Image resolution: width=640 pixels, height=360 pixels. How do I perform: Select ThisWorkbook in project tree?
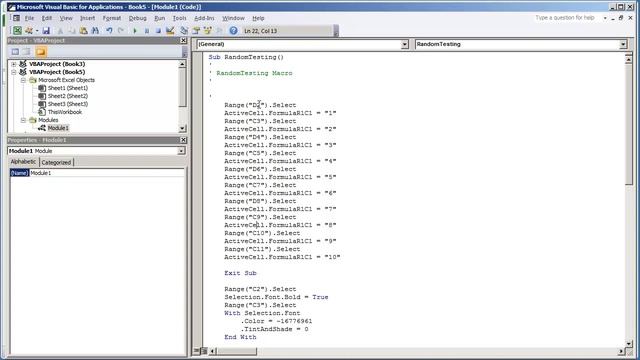pos(64,112)
